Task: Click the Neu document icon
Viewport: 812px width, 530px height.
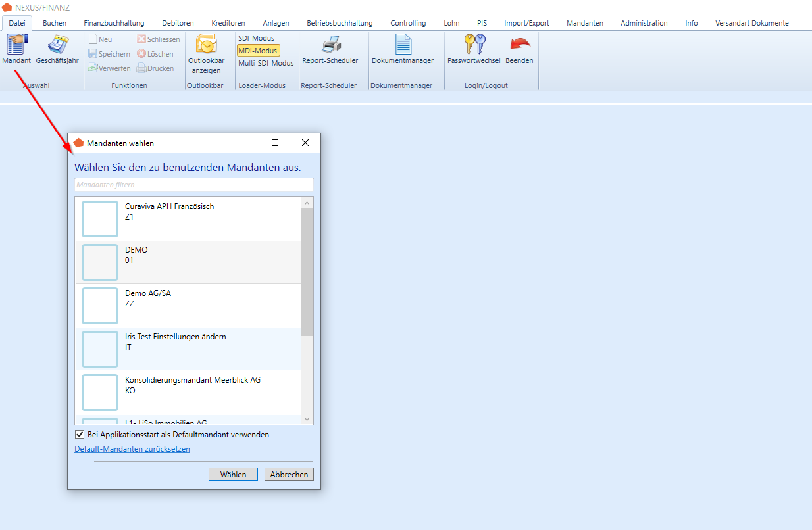Action: click(93, 39)
